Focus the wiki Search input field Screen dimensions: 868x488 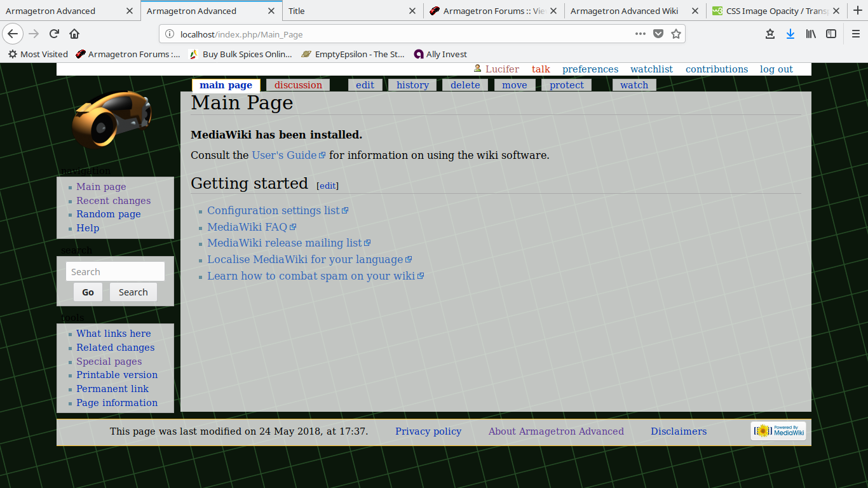115,271
